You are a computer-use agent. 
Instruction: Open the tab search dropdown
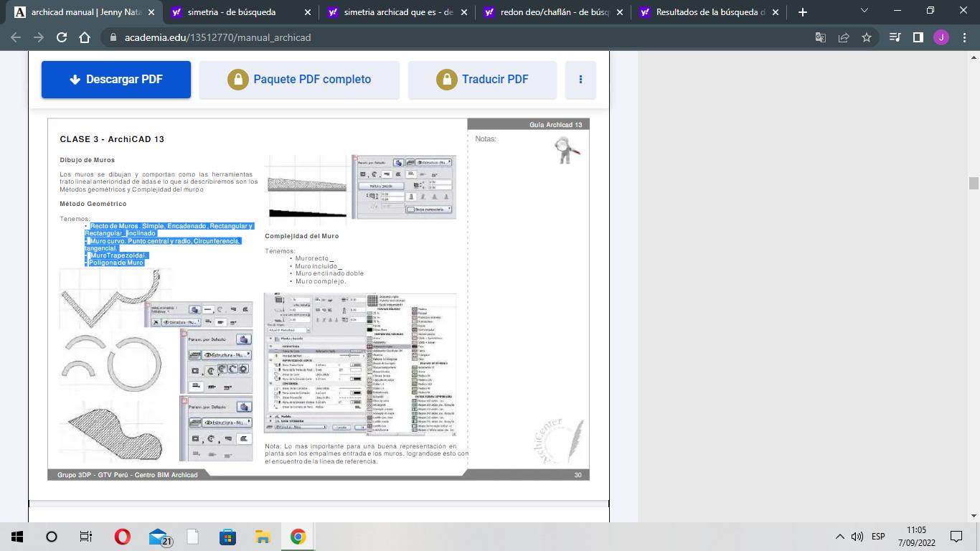click(864, 11)
